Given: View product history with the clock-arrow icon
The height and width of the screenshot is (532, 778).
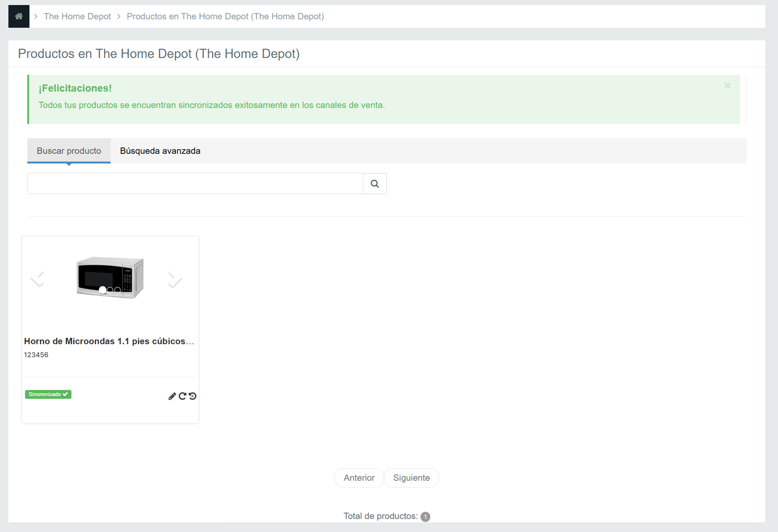Looking at the screenshot, I should [193, 396].
